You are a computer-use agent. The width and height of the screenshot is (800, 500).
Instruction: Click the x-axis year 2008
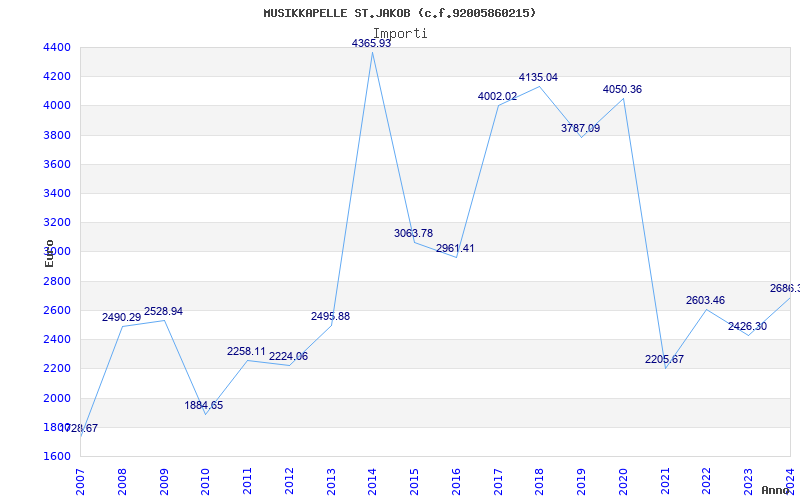click(122, 482)
